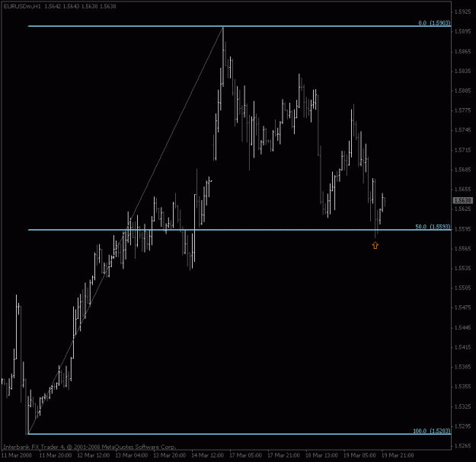Screen dimensions: 476x462
Task: Select the diagonal Fibonacci retracement base line
Action: pos(126,231)
